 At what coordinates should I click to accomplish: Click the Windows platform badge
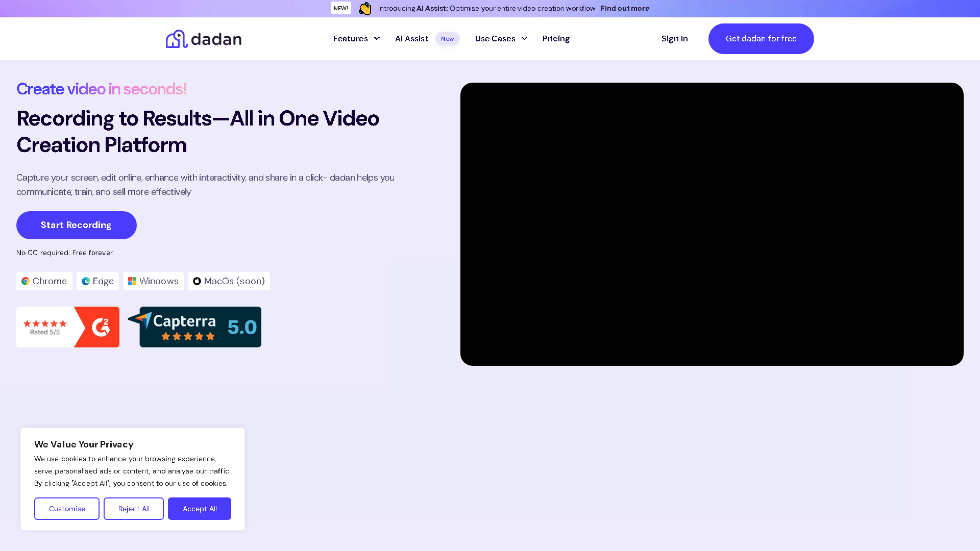(x=153, y=281)
